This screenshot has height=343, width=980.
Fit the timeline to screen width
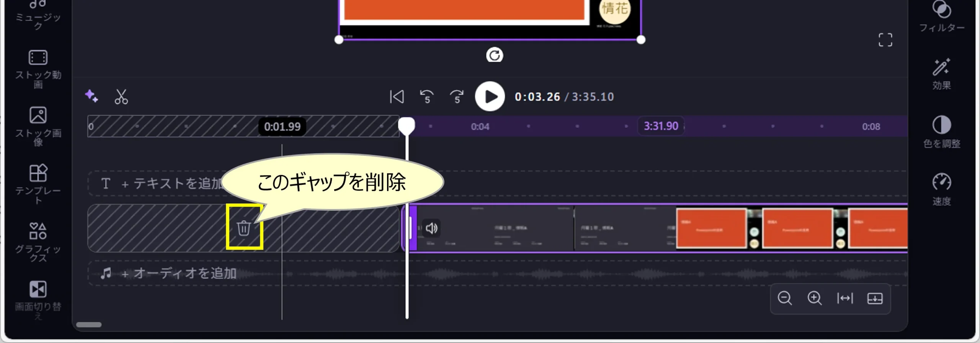[x=845, y=298]
